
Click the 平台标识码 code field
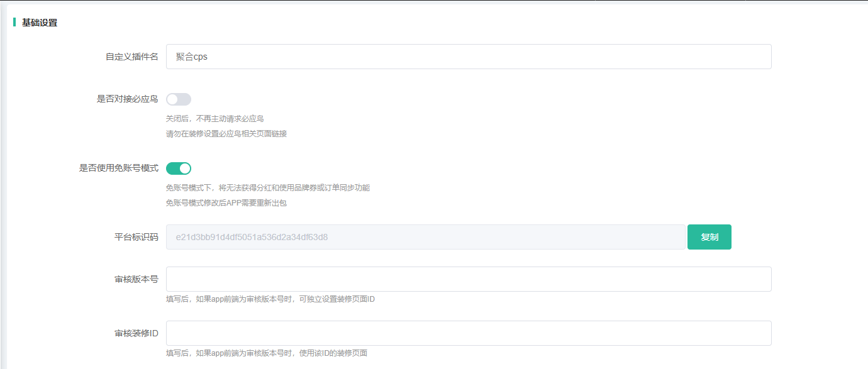(x=425, y=237)
